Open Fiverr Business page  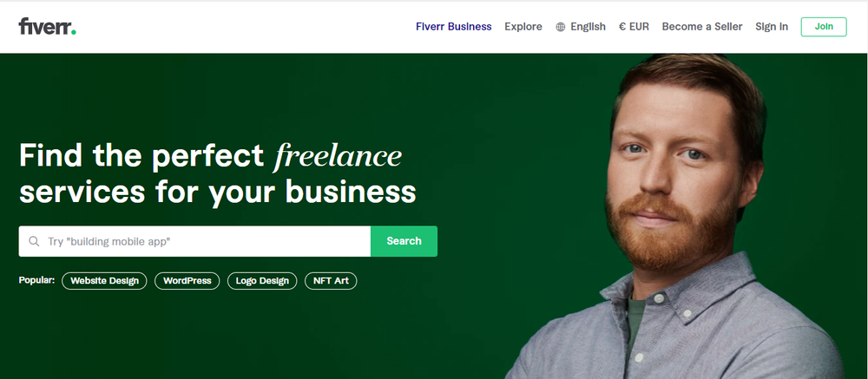pos(453,27)
